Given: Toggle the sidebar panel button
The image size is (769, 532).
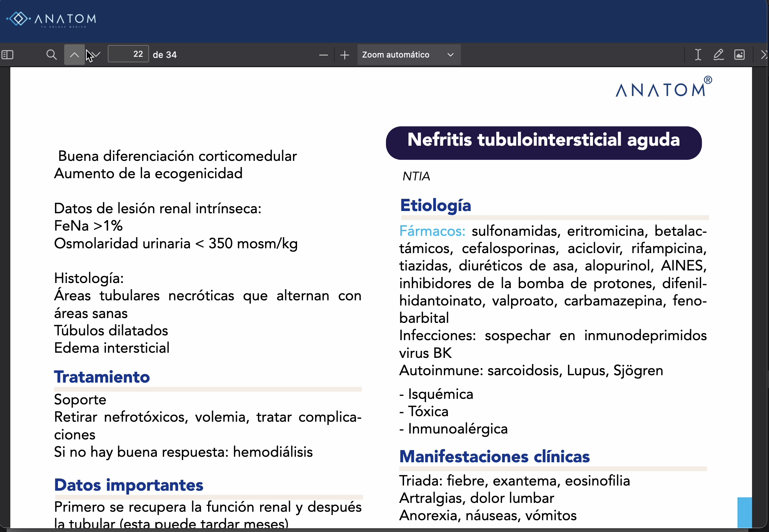Looking at the screenshot, I should pos(8,55).
